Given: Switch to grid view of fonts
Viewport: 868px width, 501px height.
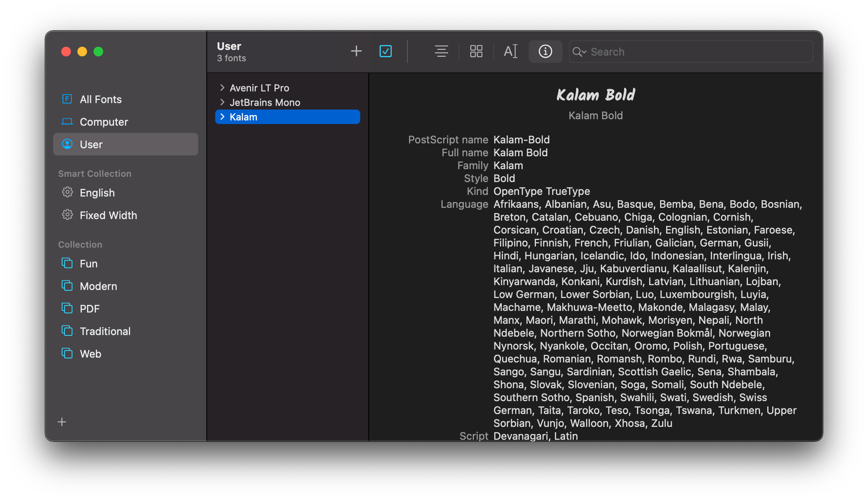Looking at the screenshot, I should (476, 51).
